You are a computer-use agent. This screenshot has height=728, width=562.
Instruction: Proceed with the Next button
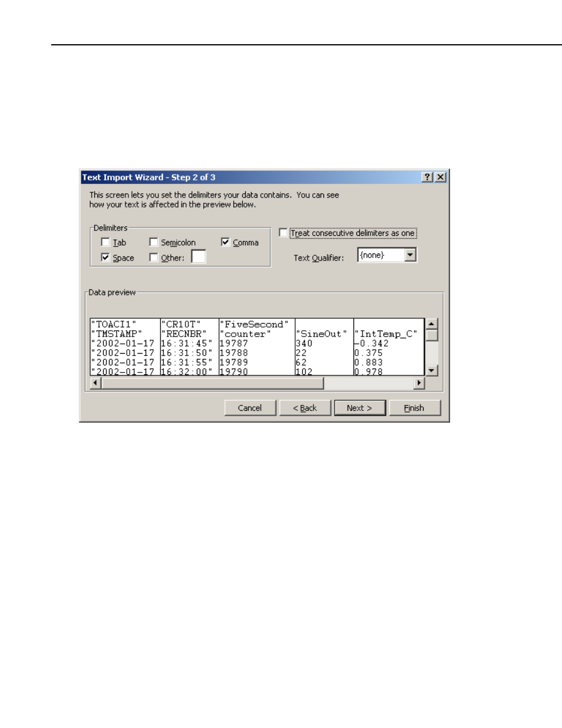(359, 408)
